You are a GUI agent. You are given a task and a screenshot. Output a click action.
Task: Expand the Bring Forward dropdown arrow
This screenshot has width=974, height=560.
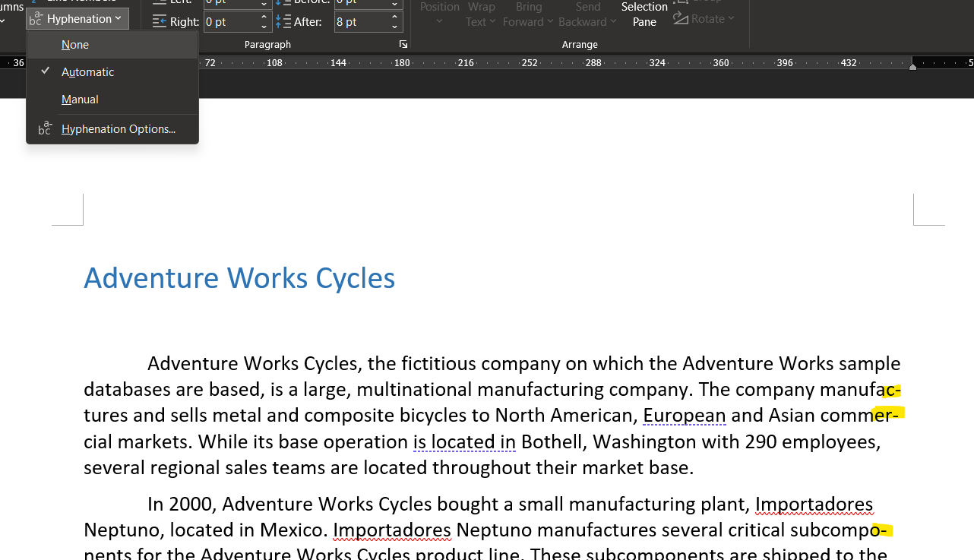tap(550, 22)
